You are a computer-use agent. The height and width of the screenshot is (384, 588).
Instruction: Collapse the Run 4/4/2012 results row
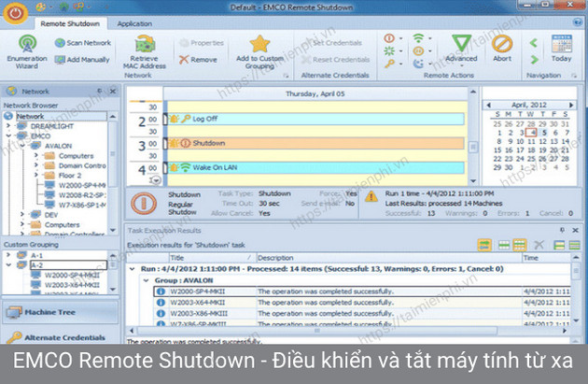tap(132, 269)
